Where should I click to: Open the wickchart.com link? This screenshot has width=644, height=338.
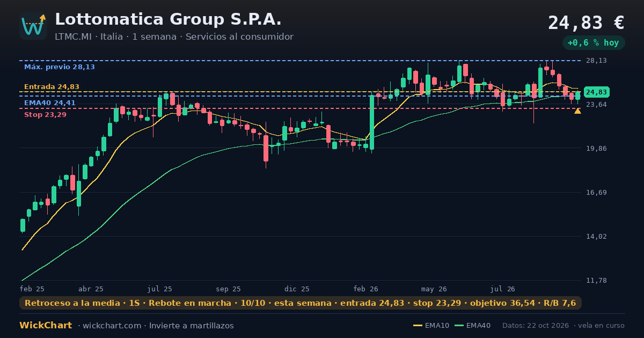click(x=113, y=326)
